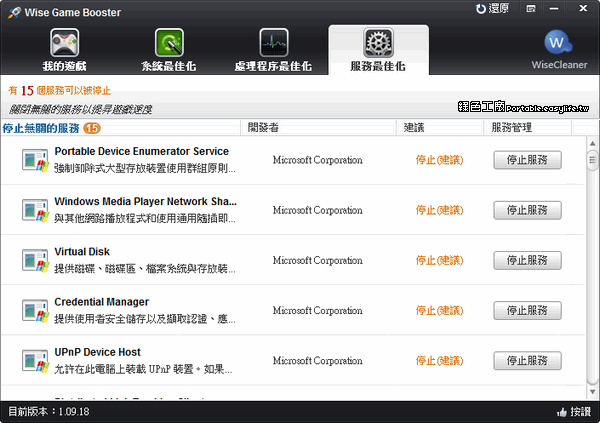Stop the Windows Media Player Network Sharing service
This screenshot has height=423, width=600.
coord(527,210)
